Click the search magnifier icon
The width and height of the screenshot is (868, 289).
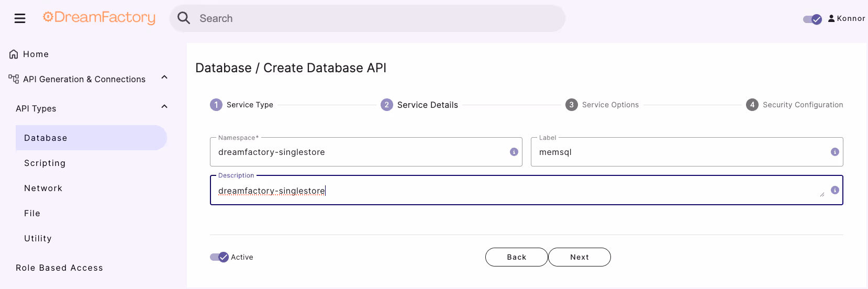pos(184,18)
